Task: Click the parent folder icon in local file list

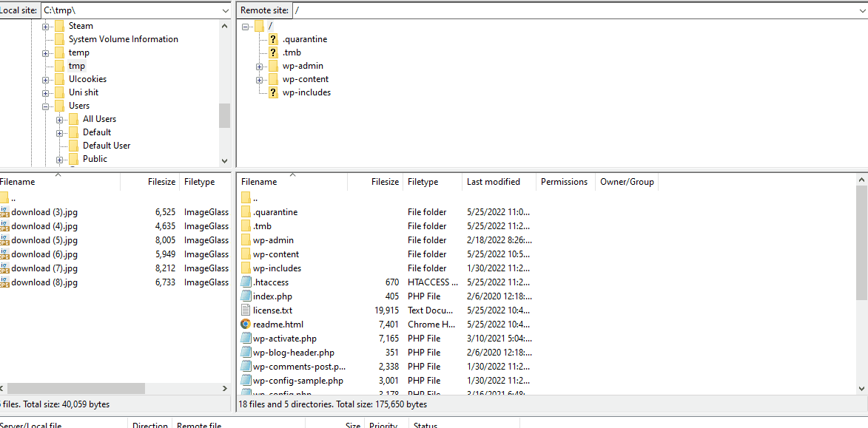Action: click(x=4, y=197)
